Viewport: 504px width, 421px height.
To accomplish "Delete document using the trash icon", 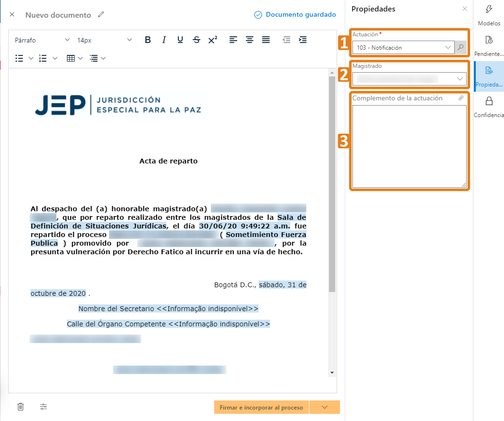I will [21, 407].
